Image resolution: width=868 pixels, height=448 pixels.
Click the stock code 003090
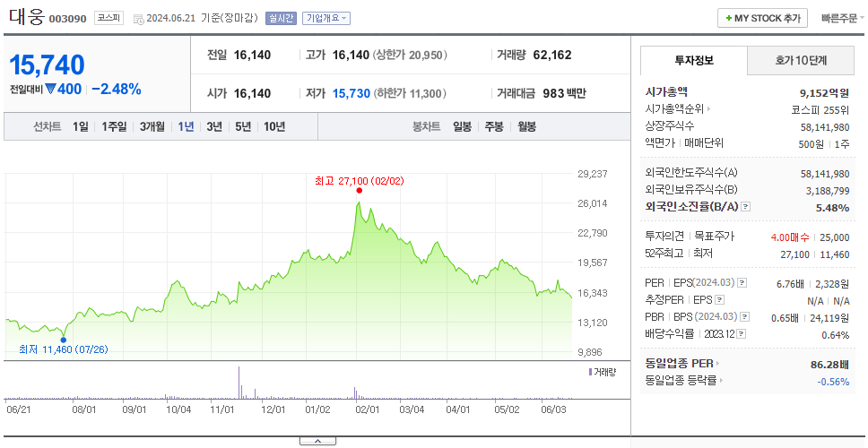click(x=68, y=19)
